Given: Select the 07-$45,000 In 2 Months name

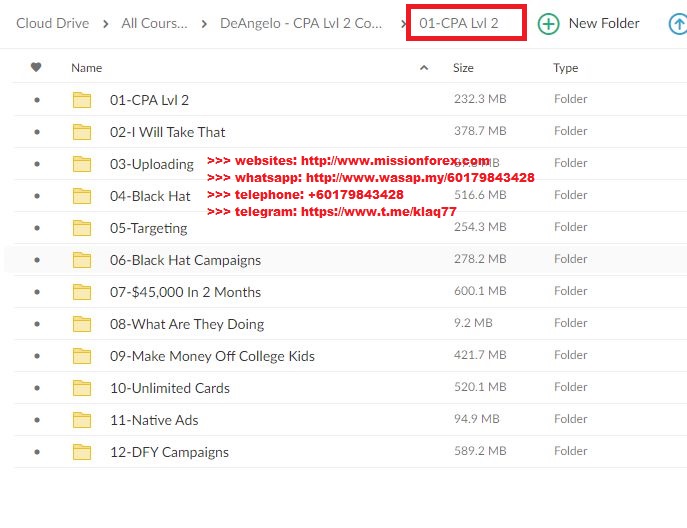Looking at the screenshot, I should [x=185, y=292].
